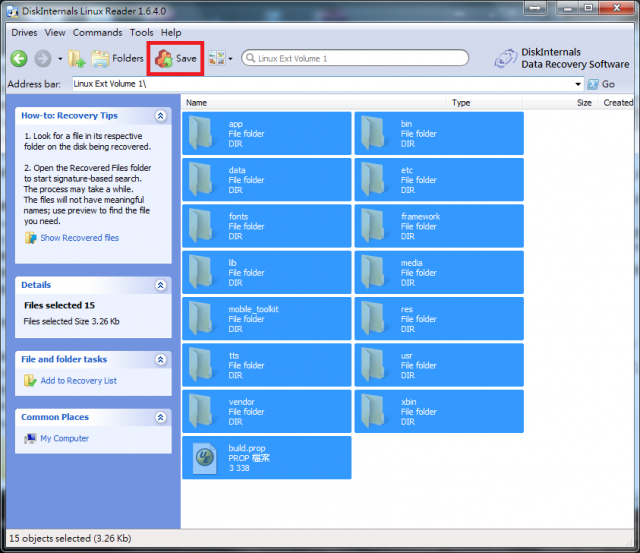Select the res folder icon
This screenshot has width=640, height=553.
point(373,318)
